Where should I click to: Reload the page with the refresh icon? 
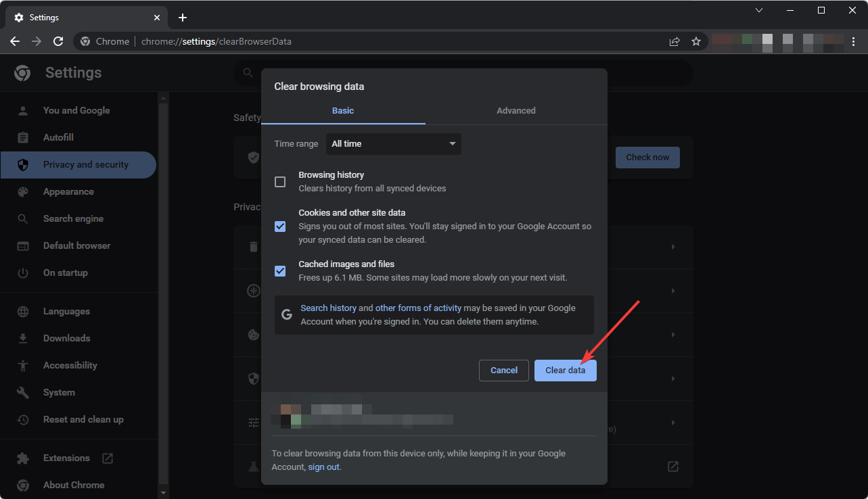(58, 41)
